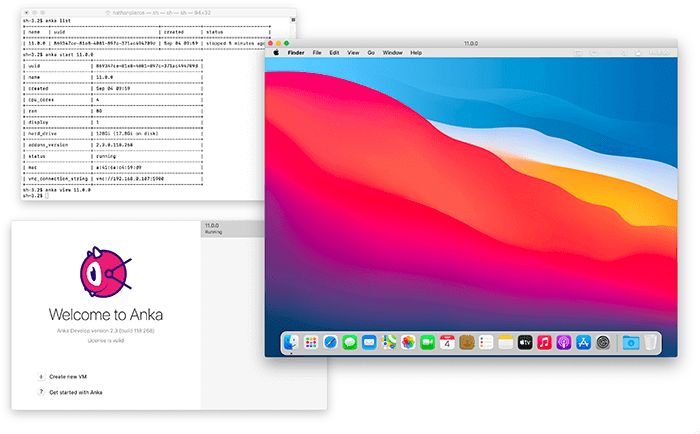Open System Preferences in the dock
The width and height of the screenshot is (700, 434).
click(x=603, y=342)
